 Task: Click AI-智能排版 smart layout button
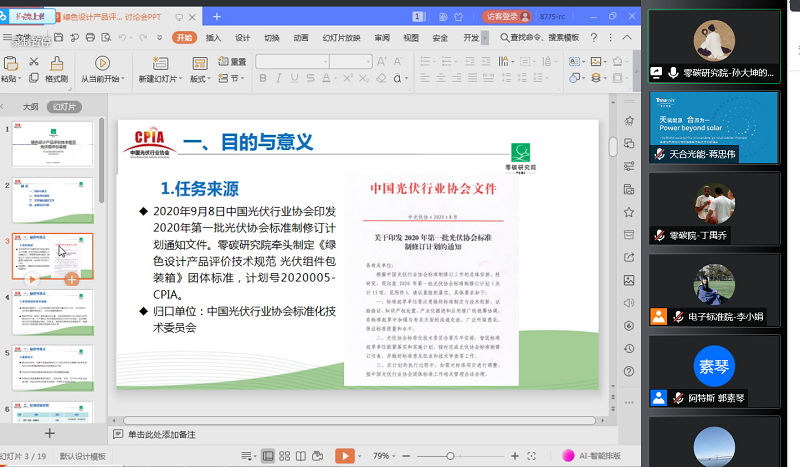(592, 456)
